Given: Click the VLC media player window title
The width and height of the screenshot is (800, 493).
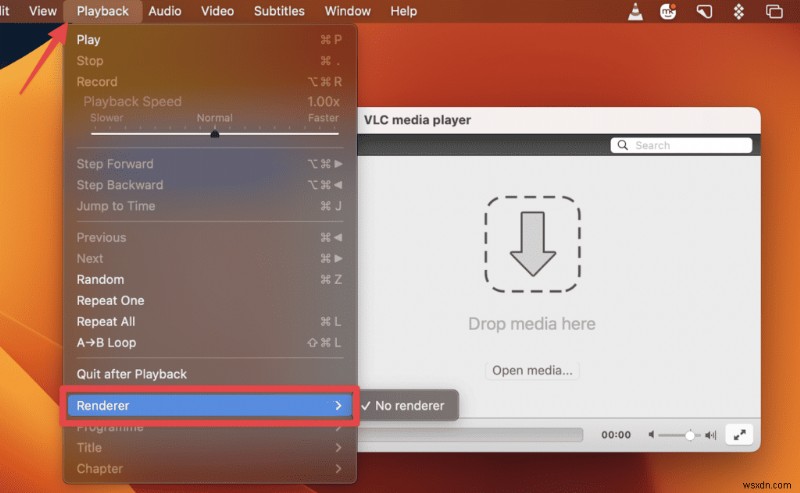Looking at the screenshot, I should click(x=417, y=120).
